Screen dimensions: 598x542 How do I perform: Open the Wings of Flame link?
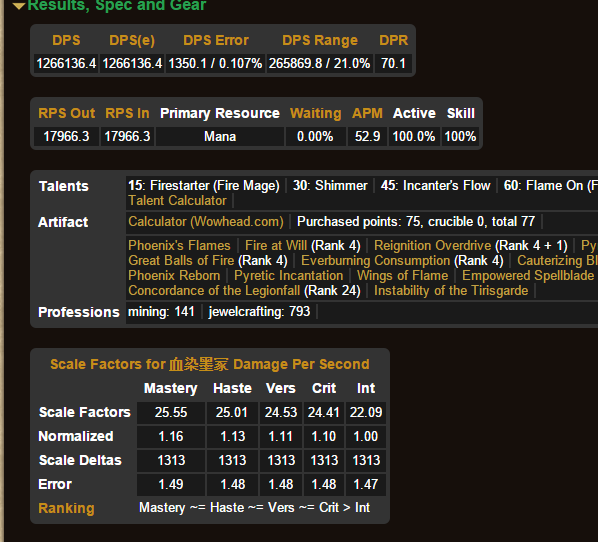click(x=402, y=275)
